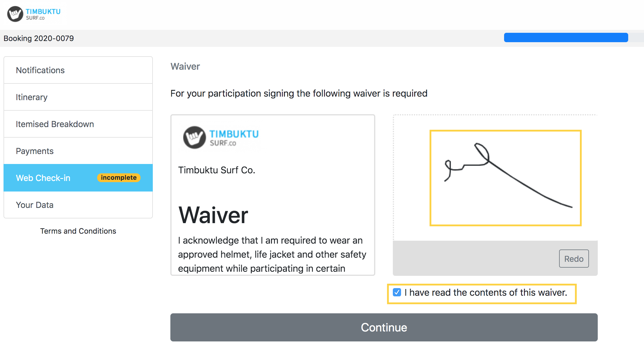Click the Timbuktu Surf logo in header
Screen dimensions: 644x359
(x=34, y=14)
